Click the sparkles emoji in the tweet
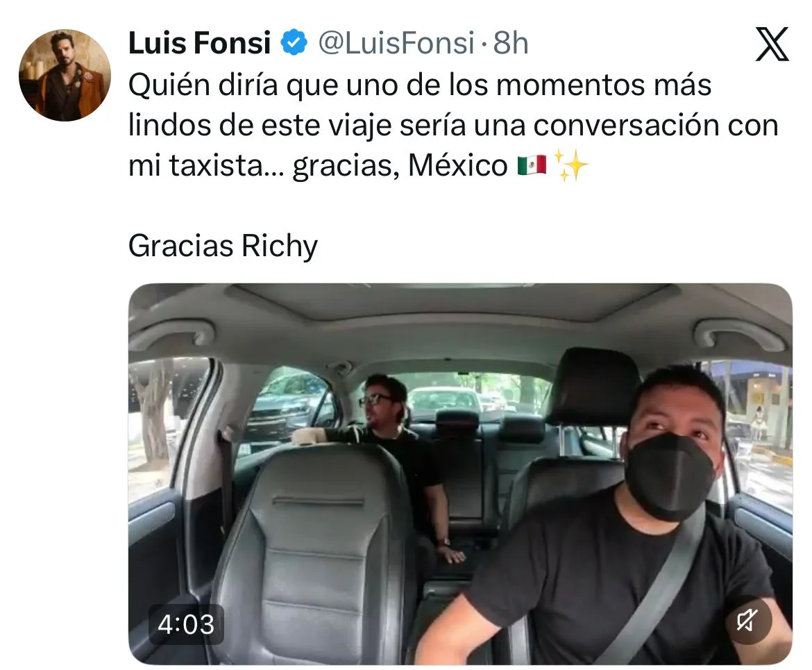This screenshot has width=812, height=670. [571, 165]
